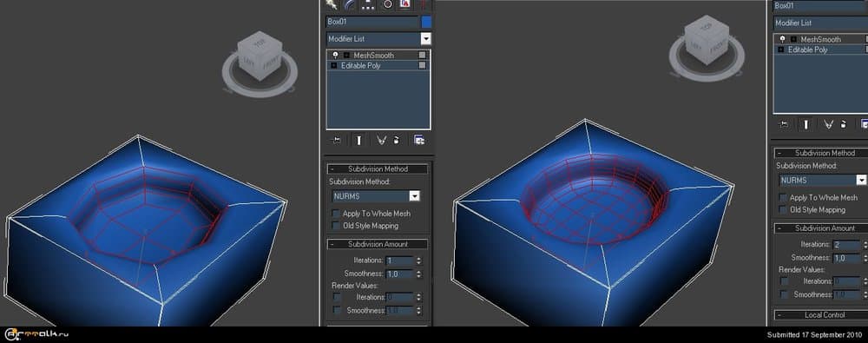Toggle Show End Result icon in left panel
Screen dimensions: 868x343
pos(358,140)
